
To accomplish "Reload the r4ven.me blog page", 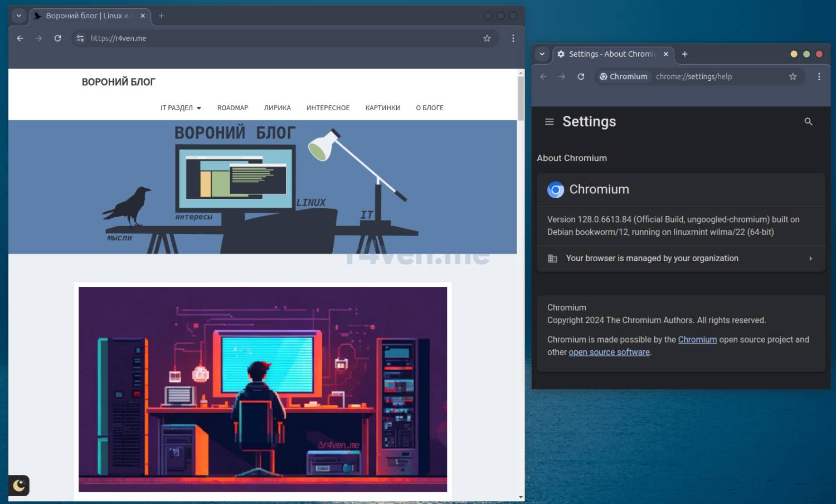I will point(57,38).
